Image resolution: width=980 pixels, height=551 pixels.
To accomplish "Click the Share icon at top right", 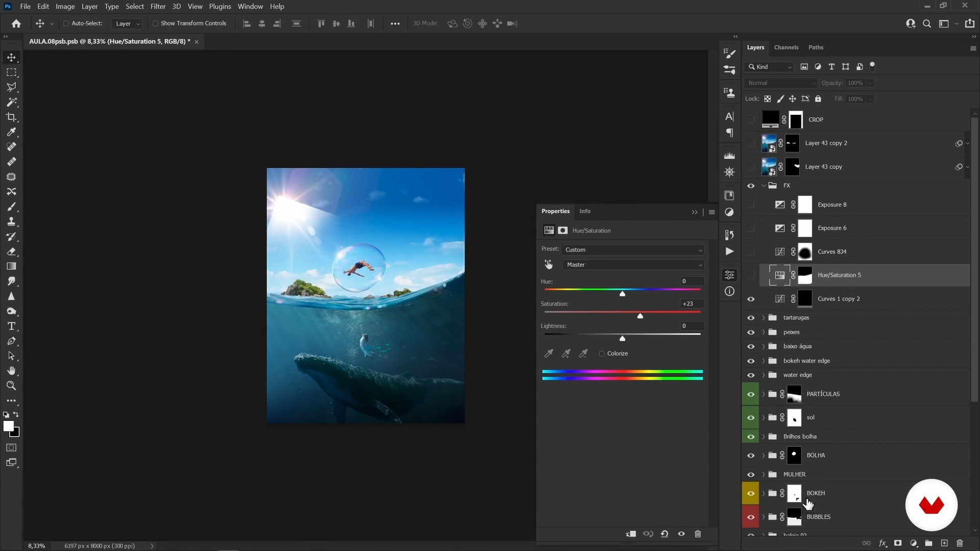I will (970, 23).
